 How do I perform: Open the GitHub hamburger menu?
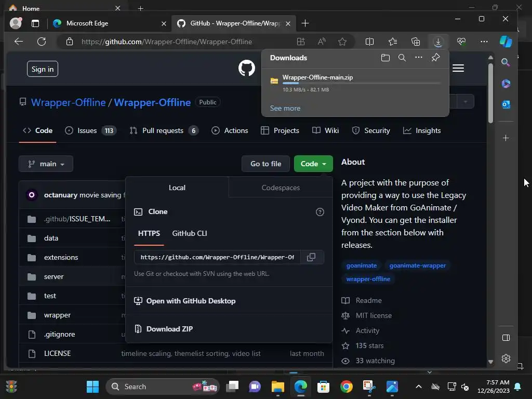coord(458,68)
